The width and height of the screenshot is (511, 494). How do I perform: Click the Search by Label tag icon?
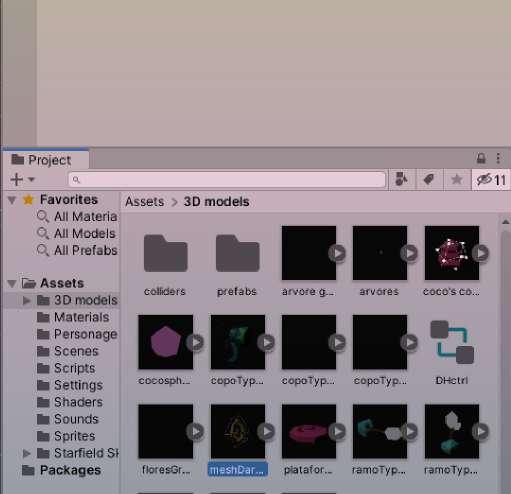[429, 180]
